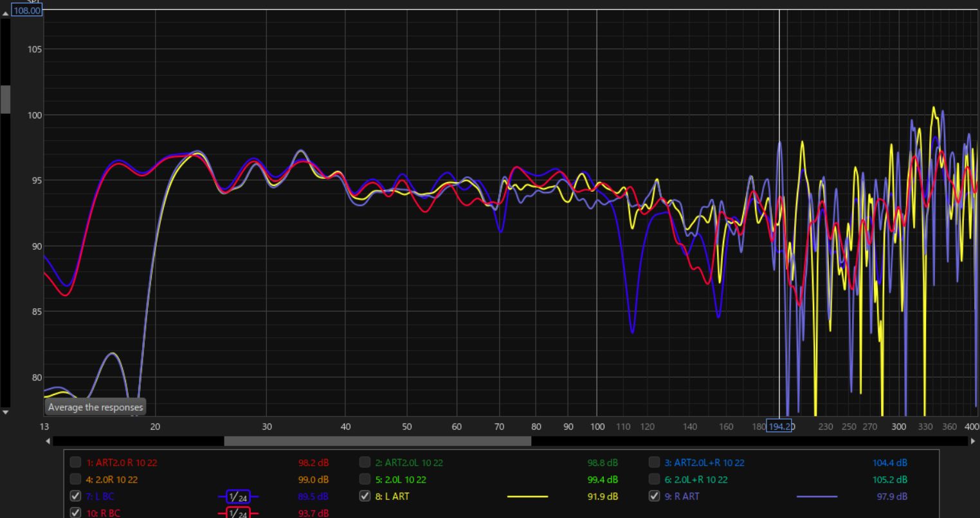Click the yellow line sample for L ART
980x518 pixels.
point(527,497)
